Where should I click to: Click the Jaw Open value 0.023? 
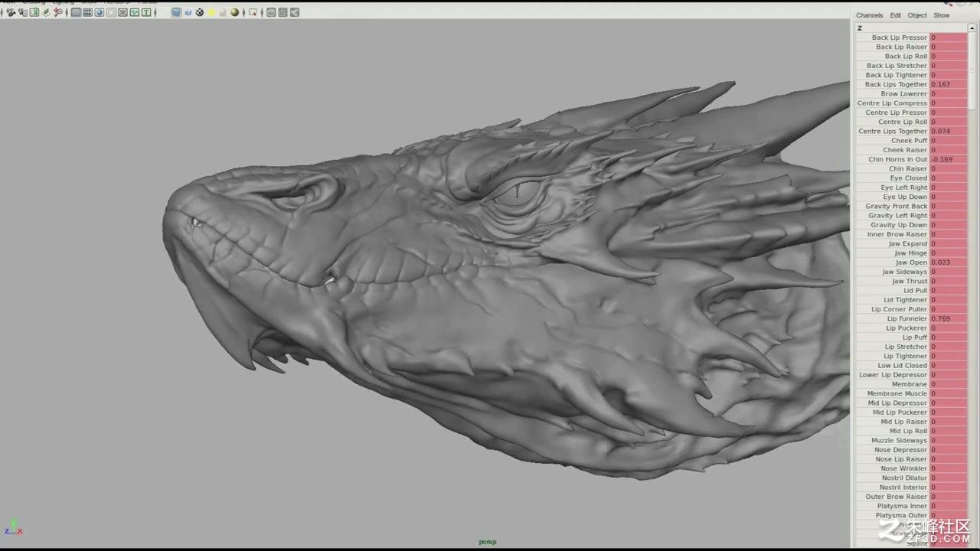(x=949, y=262)
